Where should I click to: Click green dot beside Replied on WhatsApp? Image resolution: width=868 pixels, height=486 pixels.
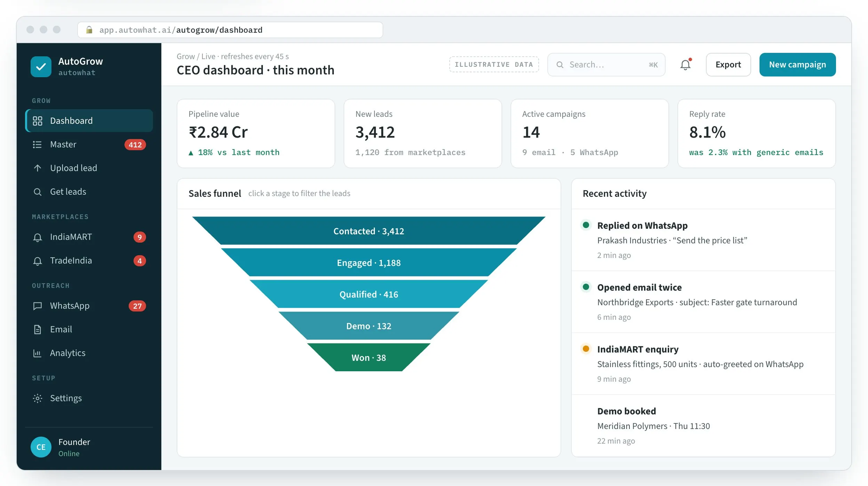click(586, 225)
